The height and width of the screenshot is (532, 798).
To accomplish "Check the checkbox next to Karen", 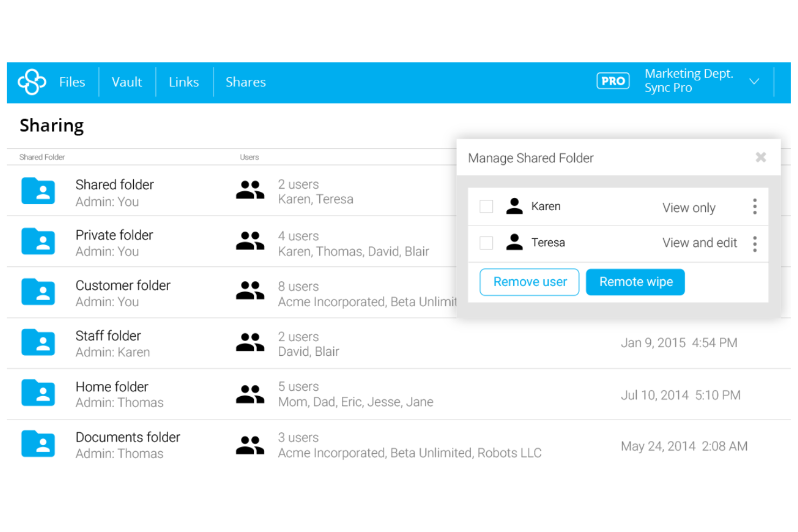I will pos(486,206).
